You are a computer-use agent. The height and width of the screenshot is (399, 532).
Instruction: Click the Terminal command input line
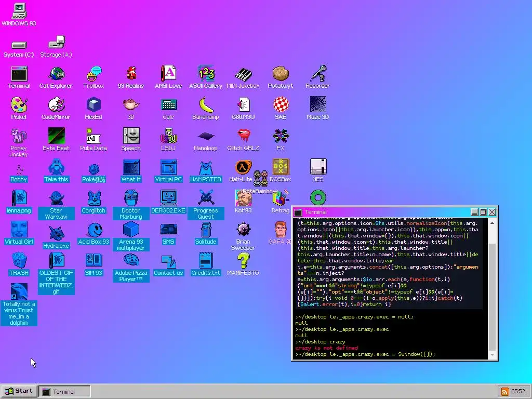pos(390,354)
